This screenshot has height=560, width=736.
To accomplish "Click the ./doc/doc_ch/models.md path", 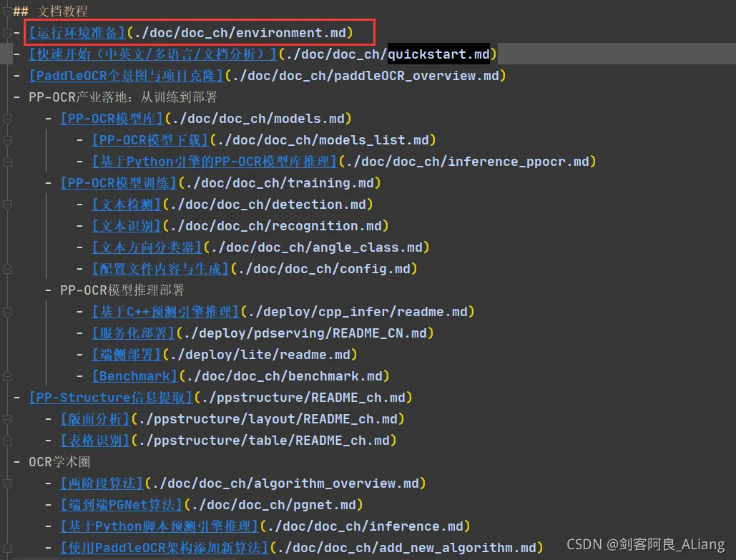I will tap(258, 119).
